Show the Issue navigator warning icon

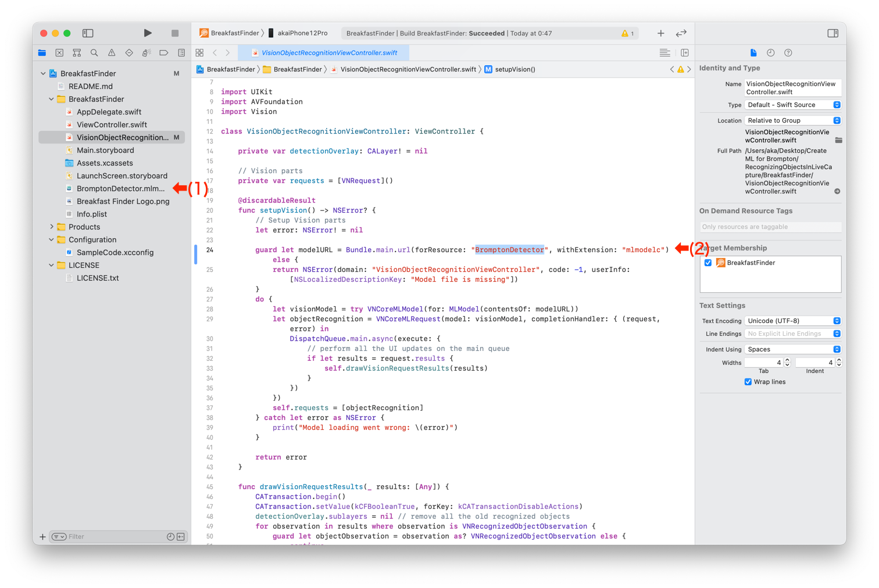112,53
